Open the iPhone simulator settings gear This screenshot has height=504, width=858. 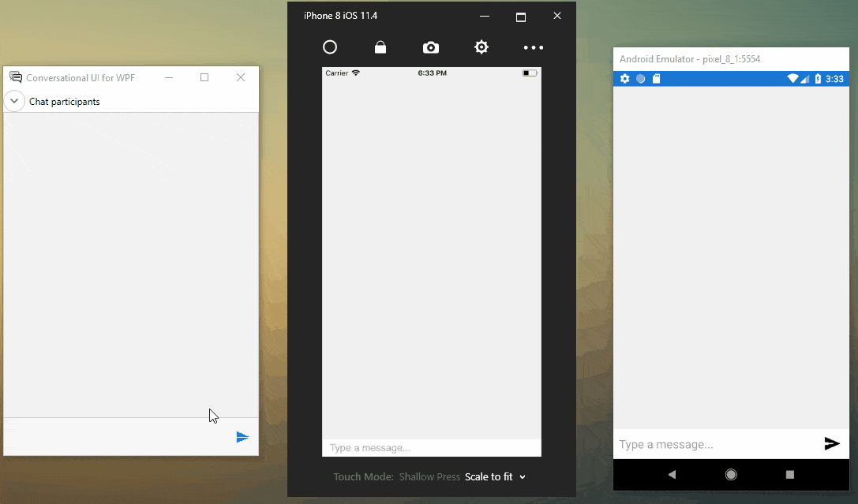[x=481, y=47]
